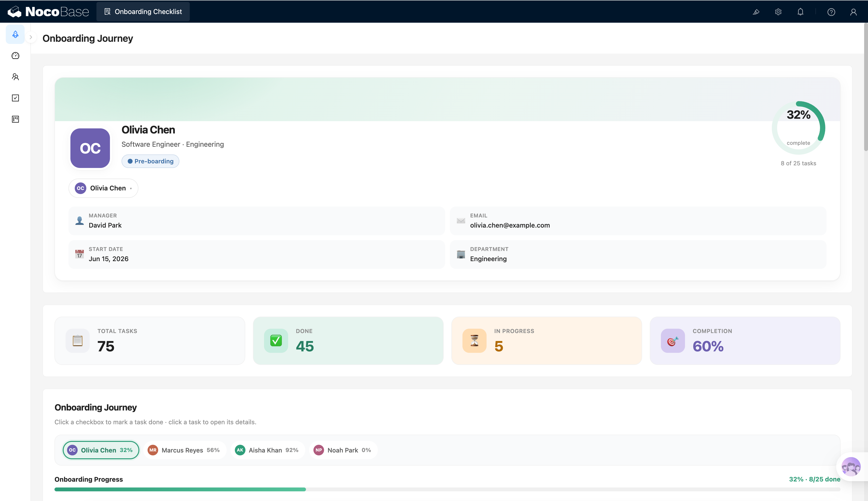
Task: Click the '8 of 25 tasks' text
Action: (798, 163)
